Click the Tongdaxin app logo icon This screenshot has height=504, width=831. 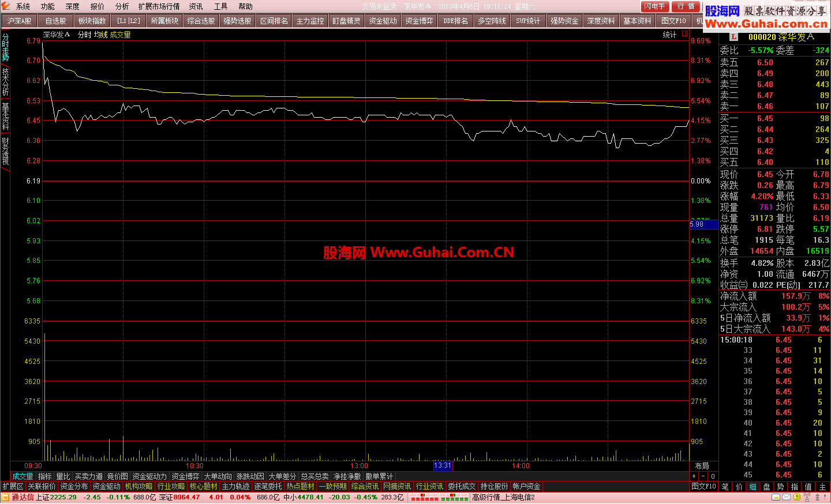[5, 6]
